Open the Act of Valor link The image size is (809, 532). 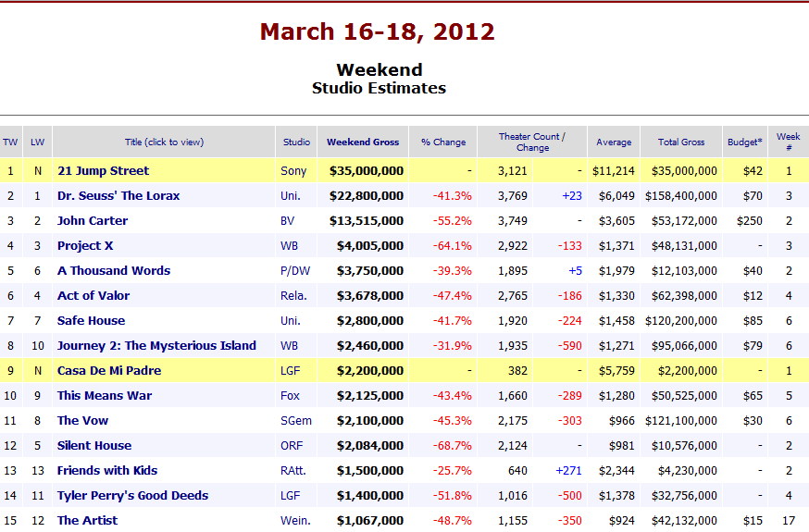tap(93, 296)
